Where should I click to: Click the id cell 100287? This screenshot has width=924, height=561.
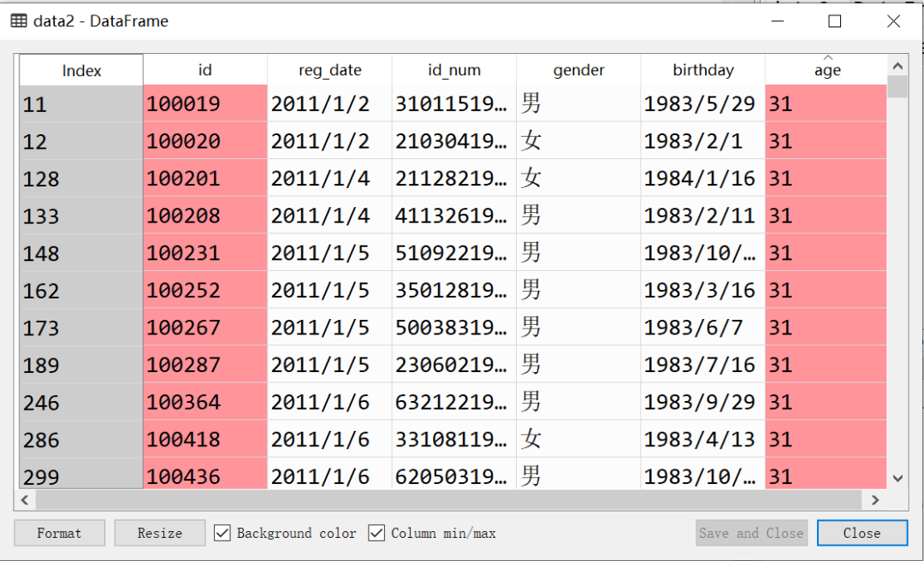click(x=205, y=365)
